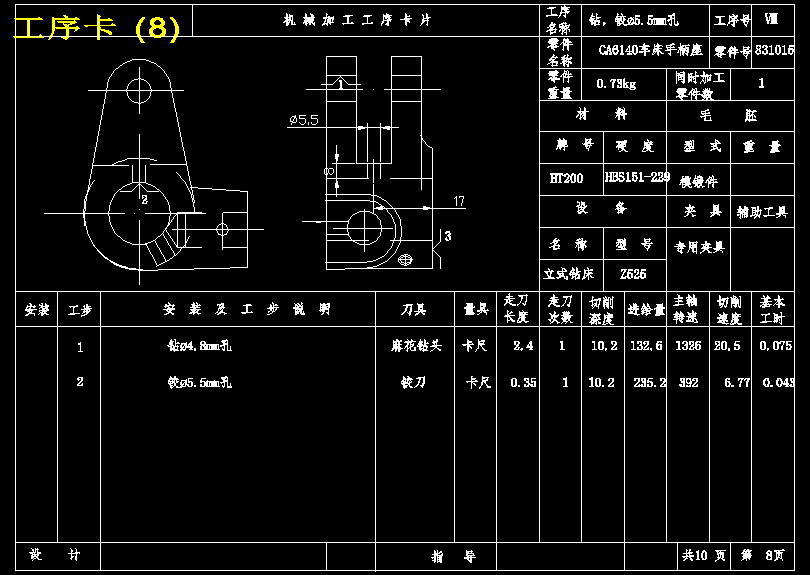Click the machine name 立式钻床
The image size is (810, 575).
click(568, 274)
